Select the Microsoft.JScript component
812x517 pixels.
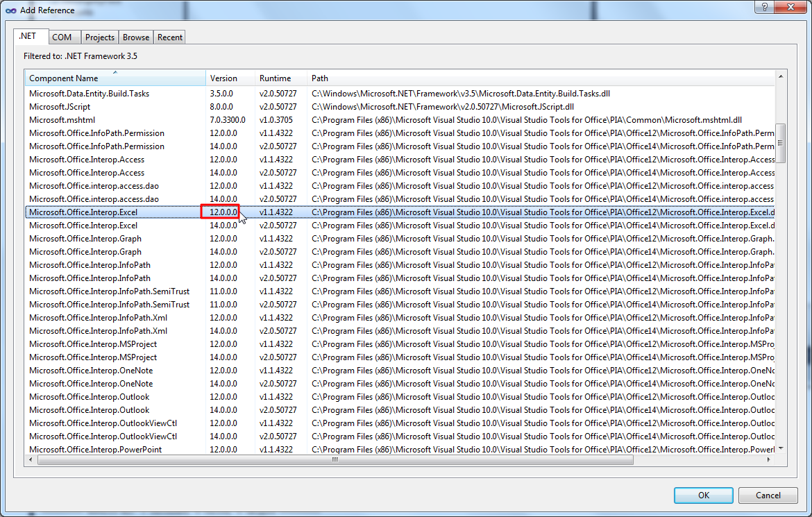[x=400, y=107]
